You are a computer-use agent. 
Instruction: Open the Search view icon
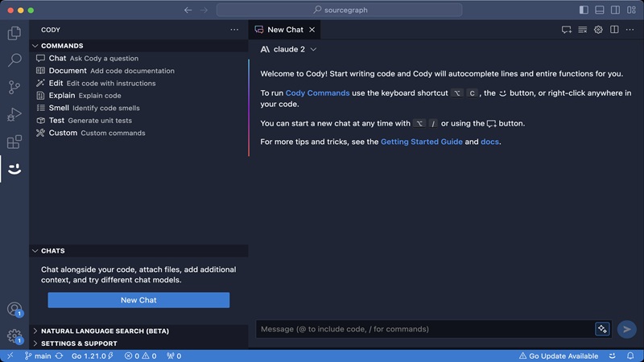click(x=14, y=60)
